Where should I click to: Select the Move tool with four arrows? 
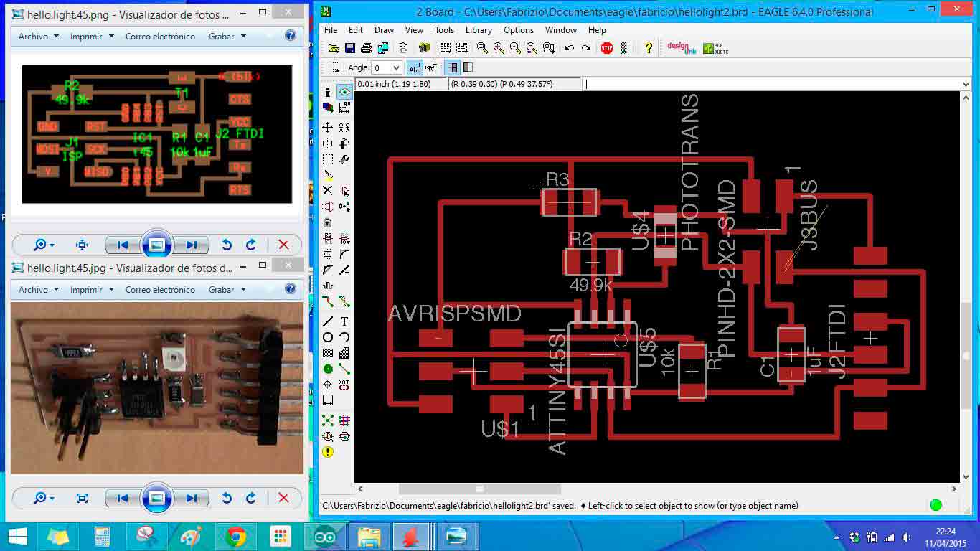328,127
